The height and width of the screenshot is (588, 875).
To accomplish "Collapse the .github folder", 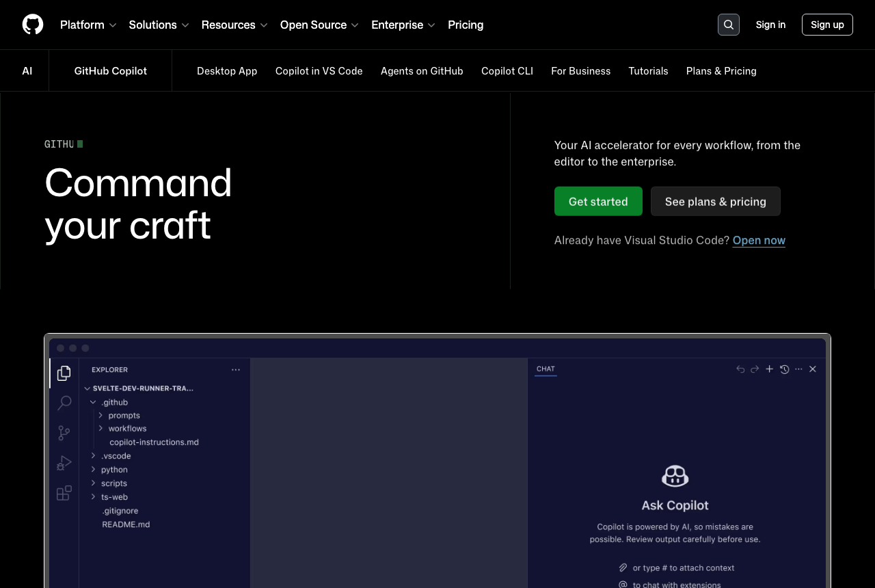I will point(109,402).
